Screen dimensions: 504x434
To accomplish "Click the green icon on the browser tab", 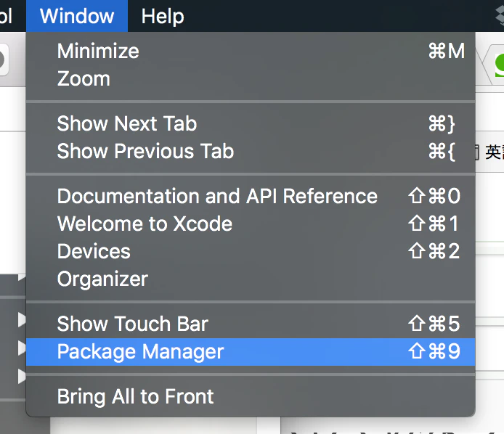I will (x=500, y=65).
